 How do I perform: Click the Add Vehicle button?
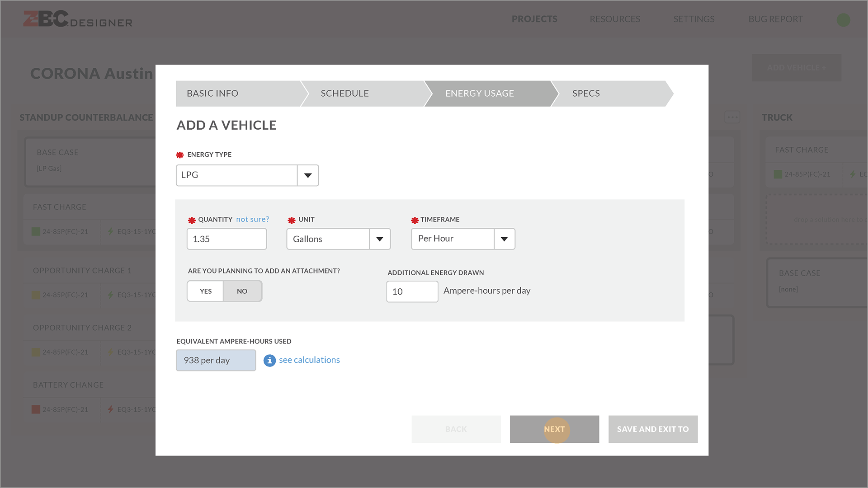point(797,68)
